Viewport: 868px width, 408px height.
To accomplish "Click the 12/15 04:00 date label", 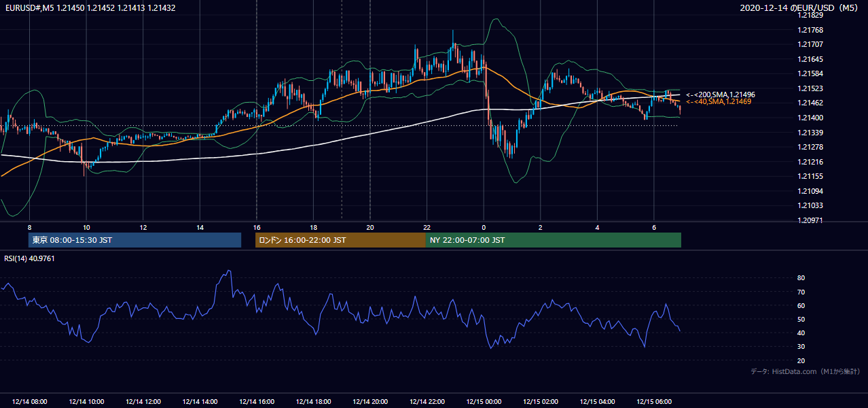I will (x=597, y=402).
